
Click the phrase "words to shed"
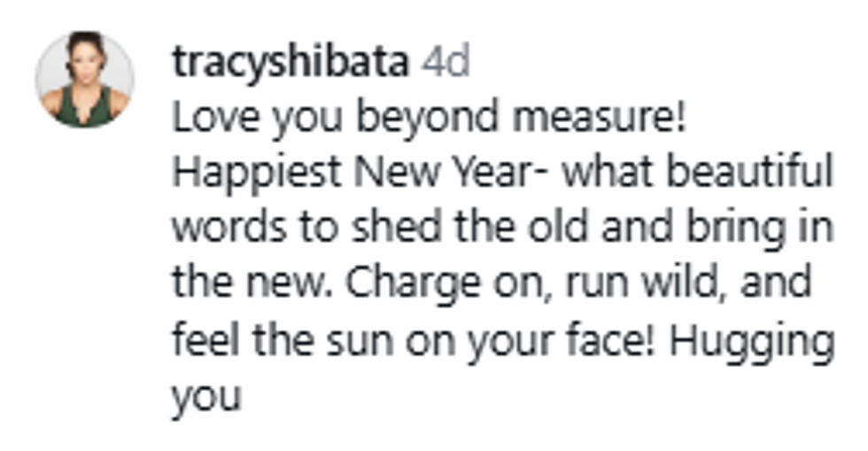click(296, 229)
